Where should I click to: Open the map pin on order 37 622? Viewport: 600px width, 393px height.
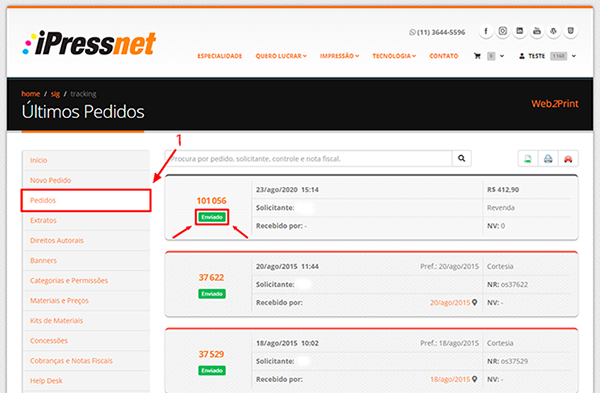click(475, 302)
